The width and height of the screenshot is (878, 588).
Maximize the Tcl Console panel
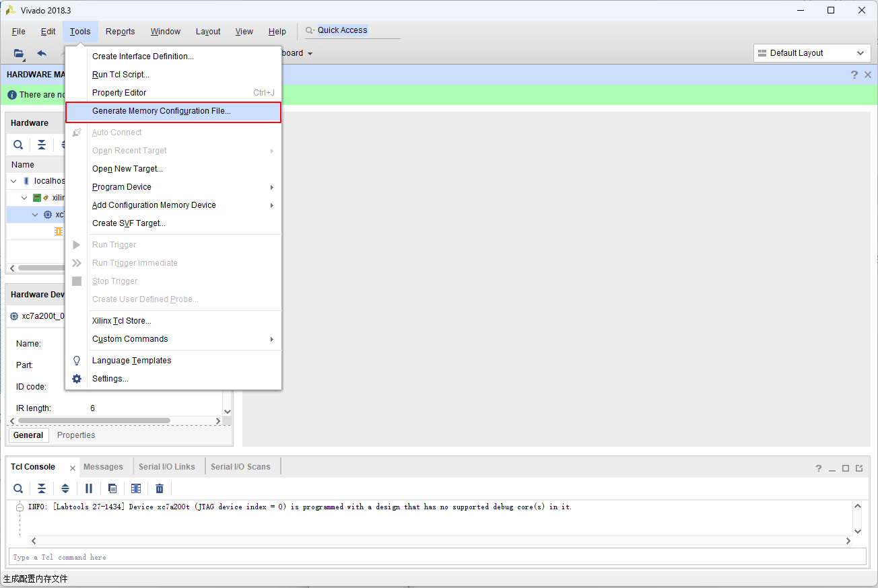coord(846,468)
